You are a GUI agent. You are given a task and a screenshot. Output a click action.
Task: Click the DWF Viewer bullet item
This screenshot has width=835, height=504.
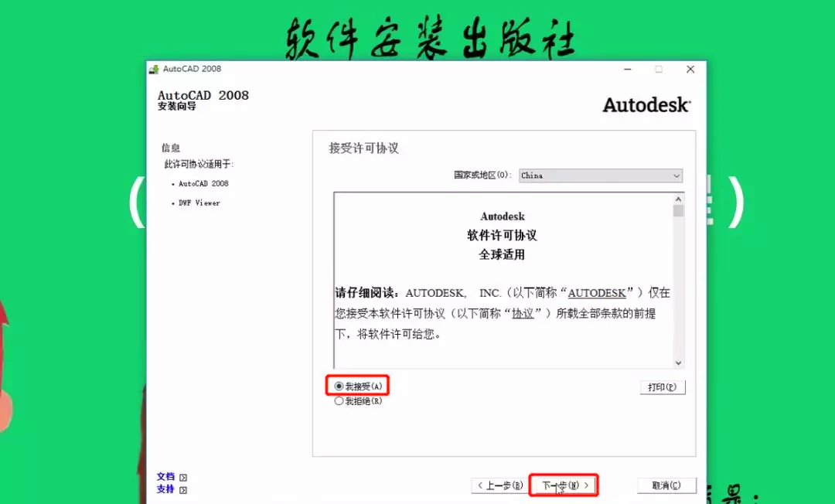pyautogui.click(x=199, y=203)
